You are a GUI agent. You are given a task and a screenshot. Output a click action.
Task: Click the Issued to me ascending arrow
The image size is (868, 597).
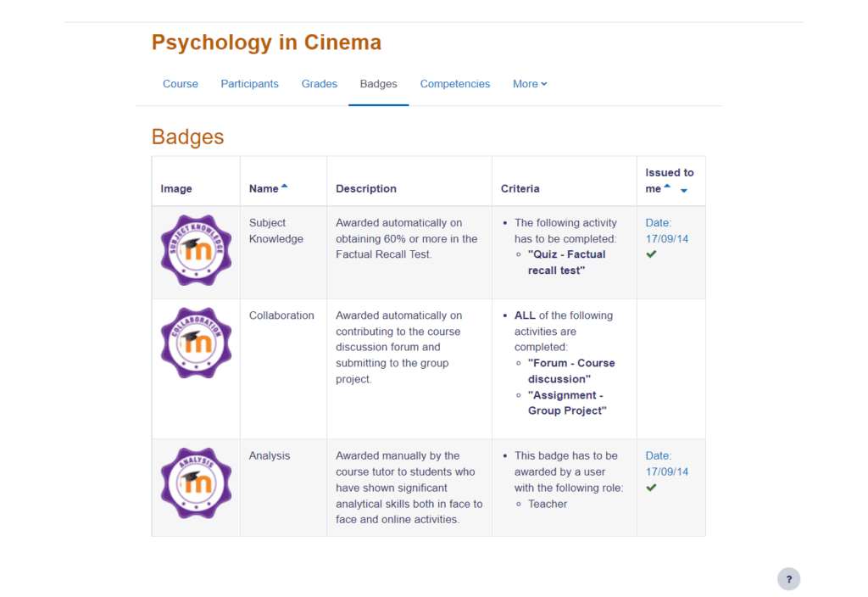tap(667, 187)
